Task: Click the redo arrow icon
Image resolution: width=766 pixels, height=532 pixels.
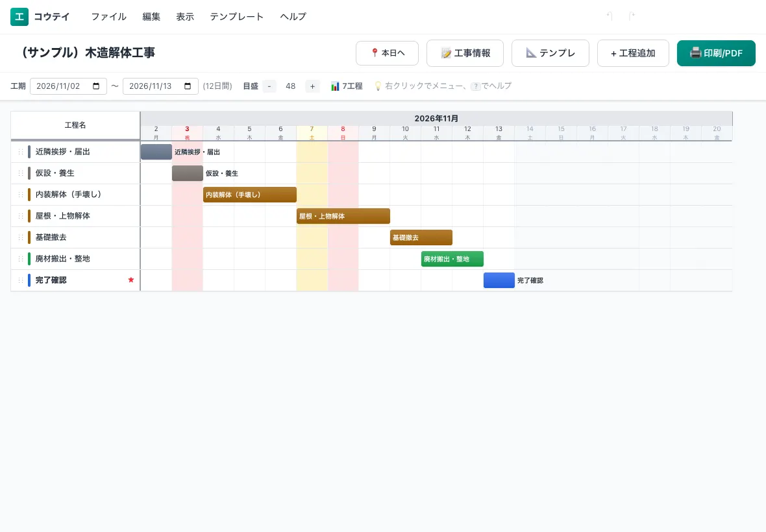Action: (631, 16)
